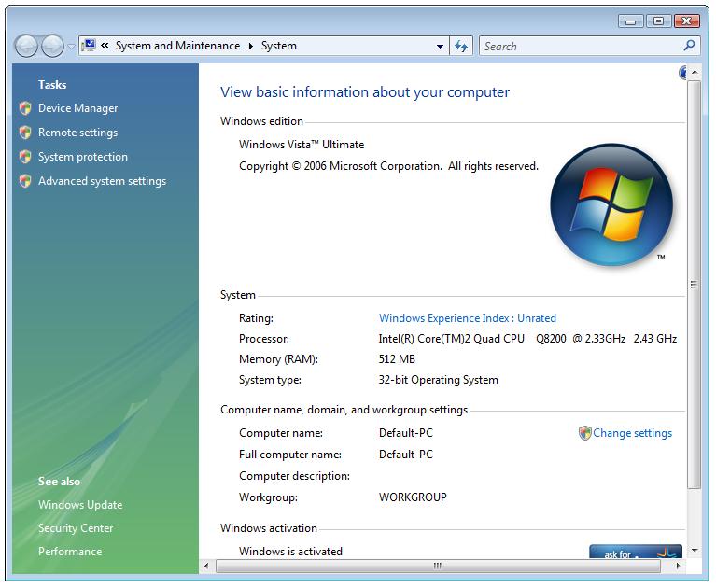
Task: Click the 32-bit Operating System value
Action: point(439,380)
